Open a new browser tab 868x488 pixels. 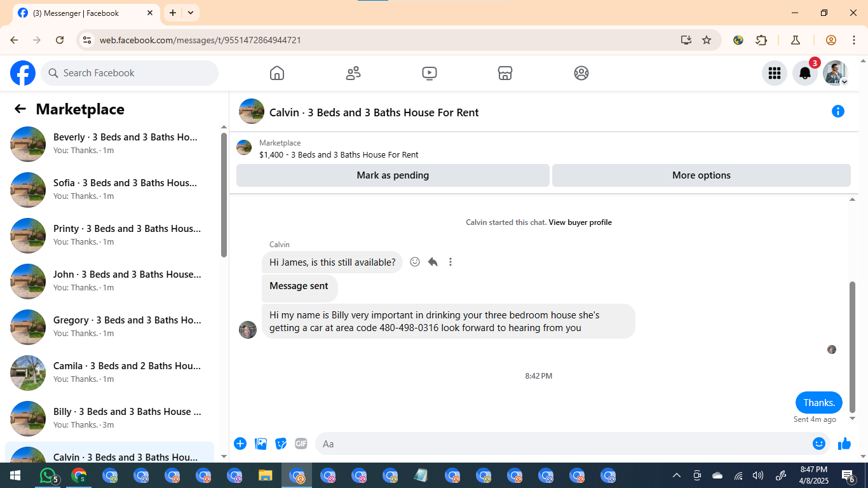point(173,13)
